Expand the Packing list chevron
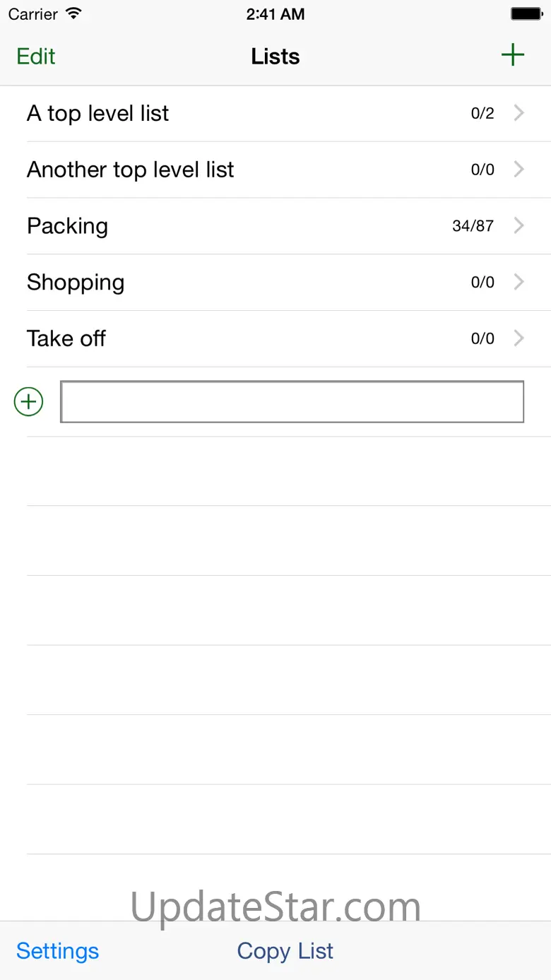The image size is (551, 980). 519,226
